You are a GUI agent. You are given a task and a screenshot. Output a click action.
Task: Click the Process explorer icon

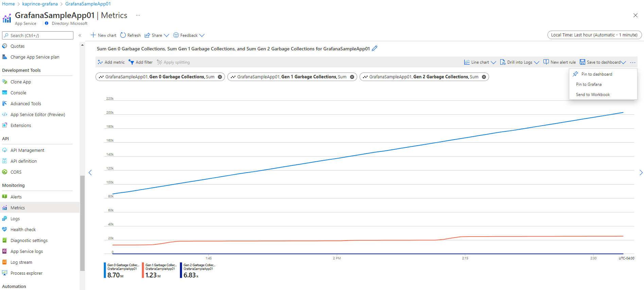pos(5,273)
